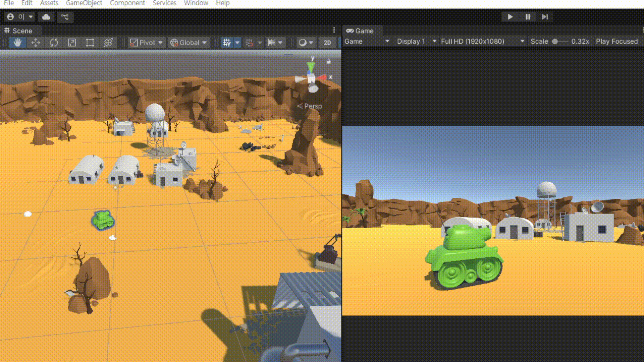Select the Rect transform tool
Screen dimensions: 644x362
[90, 43]
